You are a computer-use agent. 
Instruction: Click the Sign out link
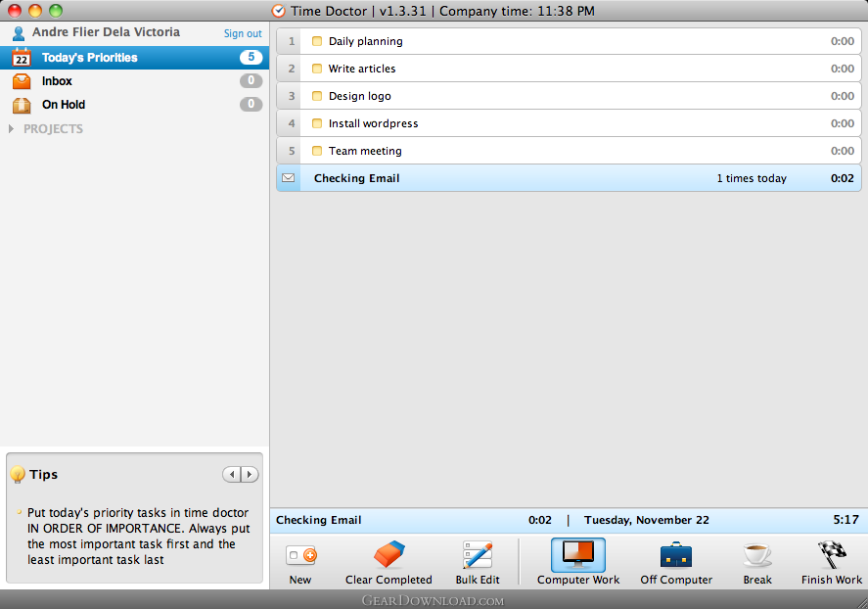243,33
